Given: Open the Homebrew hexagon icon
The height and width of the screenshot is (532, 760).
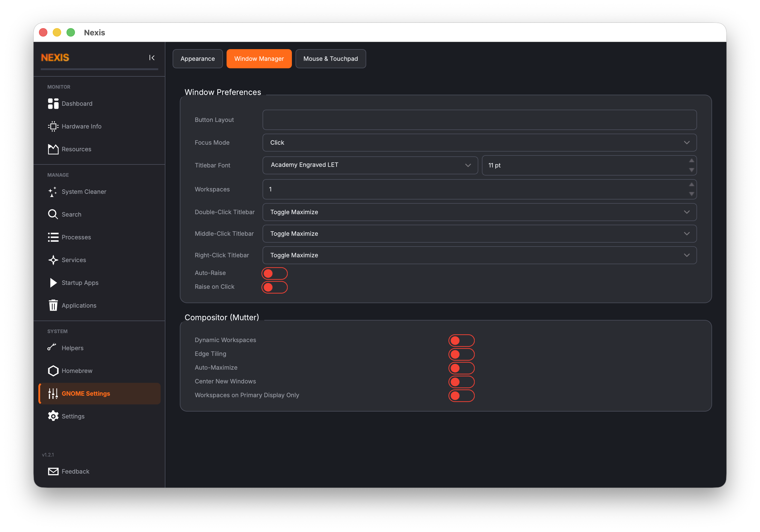Looking at the screenshot, I should [53, 371].
